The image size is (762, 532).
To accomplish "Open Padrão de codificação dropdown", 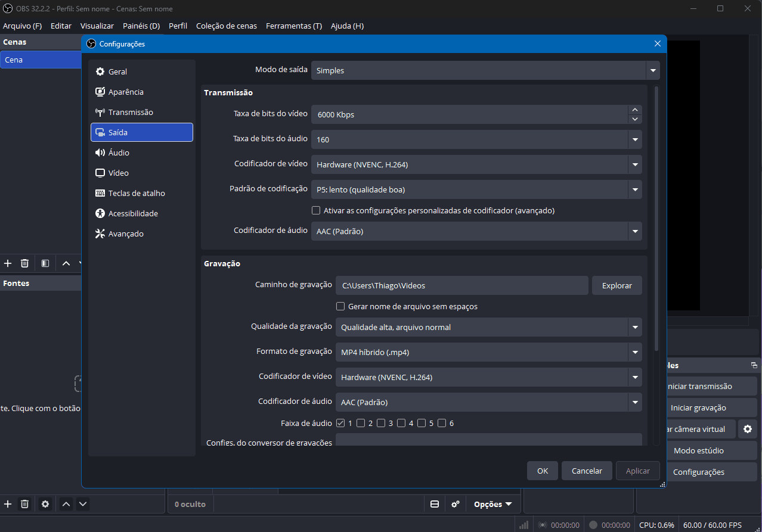I will [x=476, y=190].
